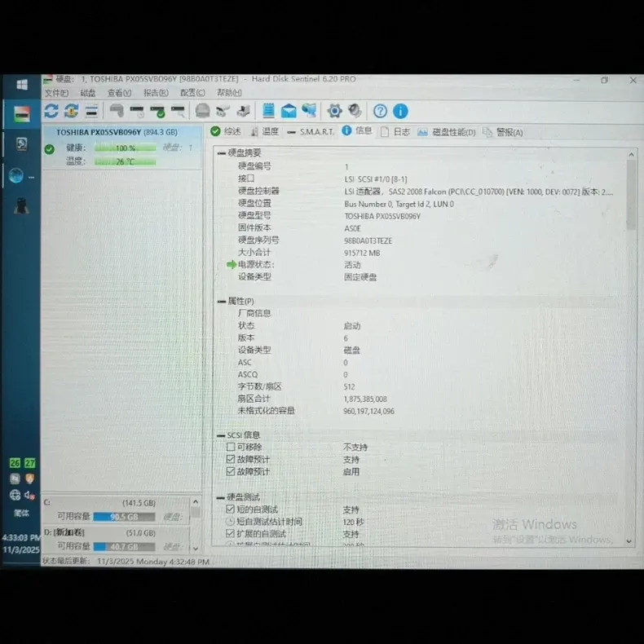Collapse the 属性(P) section
644x644 pixels.
[x=222, y=302]
